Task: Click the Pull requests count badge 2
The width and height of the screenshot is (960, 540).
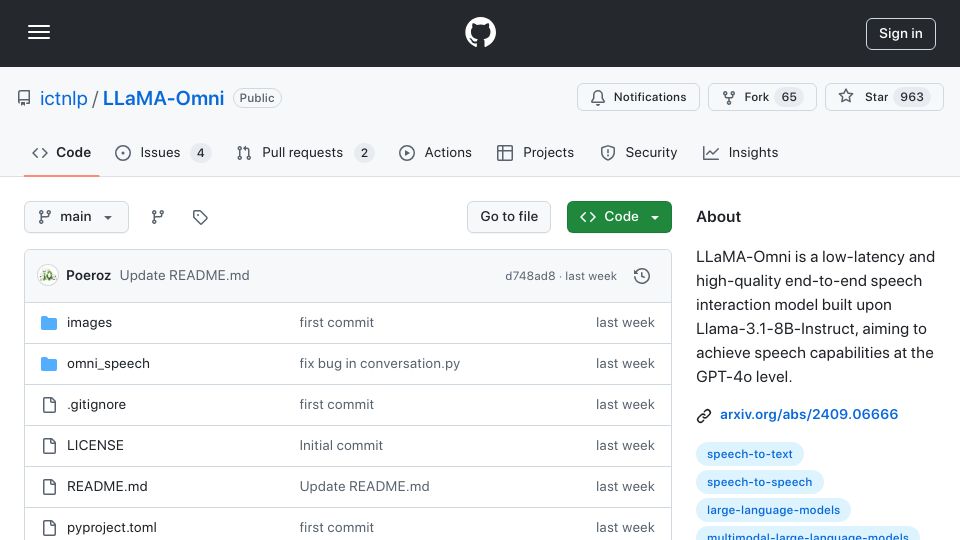Action: pos(364,152)
